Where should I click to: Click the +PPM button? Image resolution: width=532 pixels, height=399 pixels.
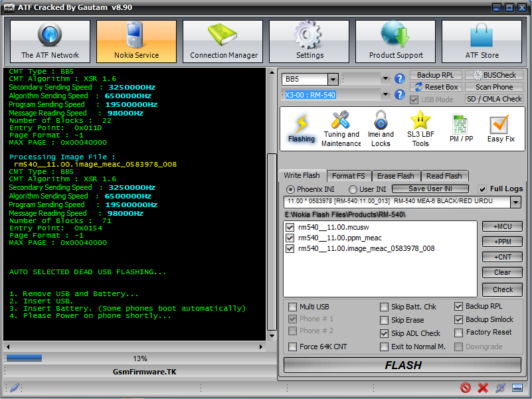pyautogui.click(x=502, y=242)
